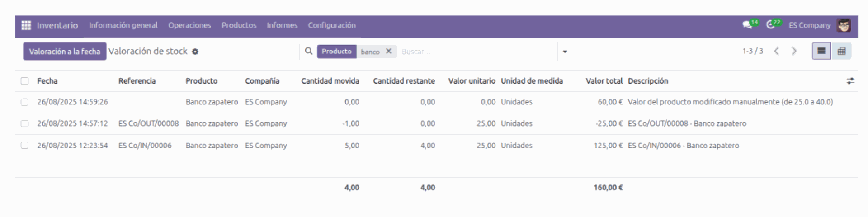The image size is (868, 217).
Task: Check the row for ES Co/IN/00006
Action: click(x=24, y=146)
